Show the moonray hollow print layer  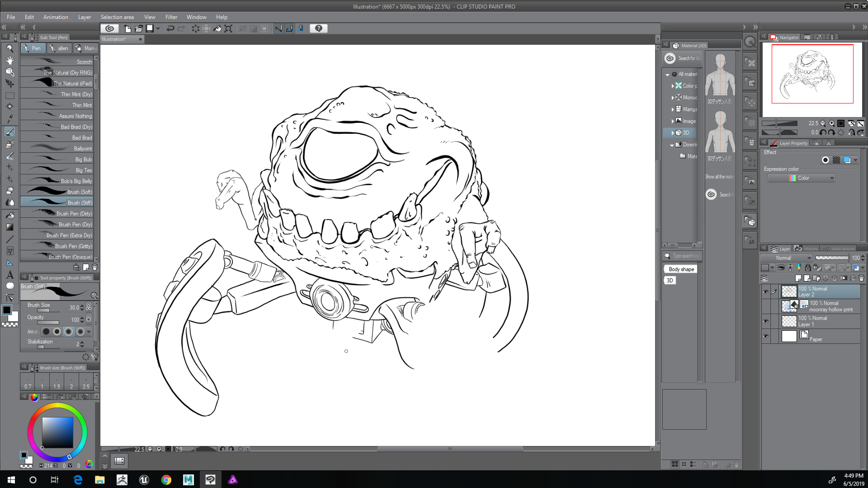[x=765, y=306]
